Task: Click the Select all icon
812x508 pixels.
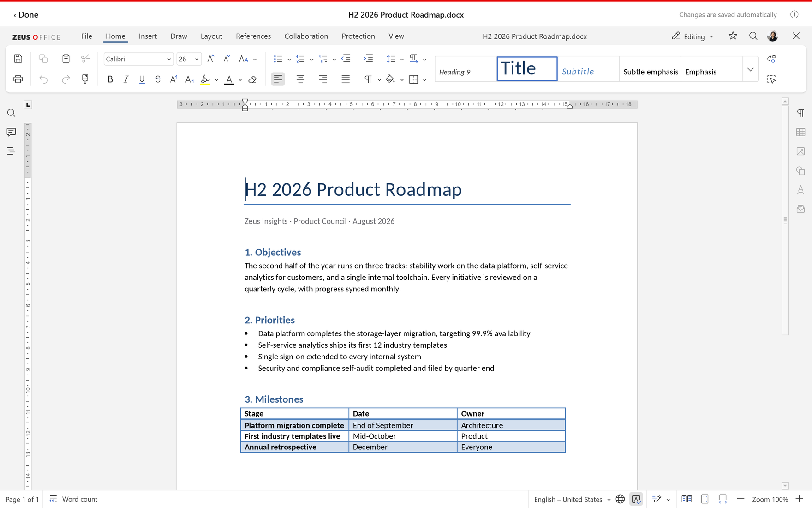Action: (771, 79)
